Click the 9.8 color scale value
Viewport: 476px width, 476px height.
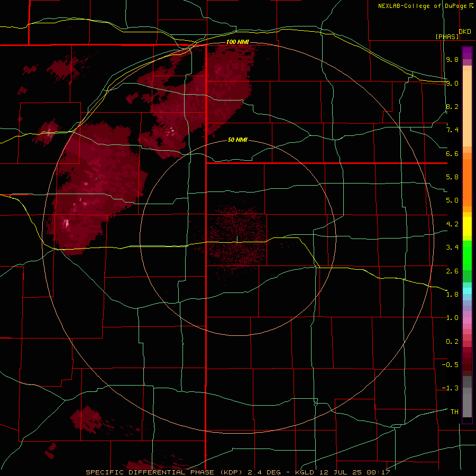452,59
